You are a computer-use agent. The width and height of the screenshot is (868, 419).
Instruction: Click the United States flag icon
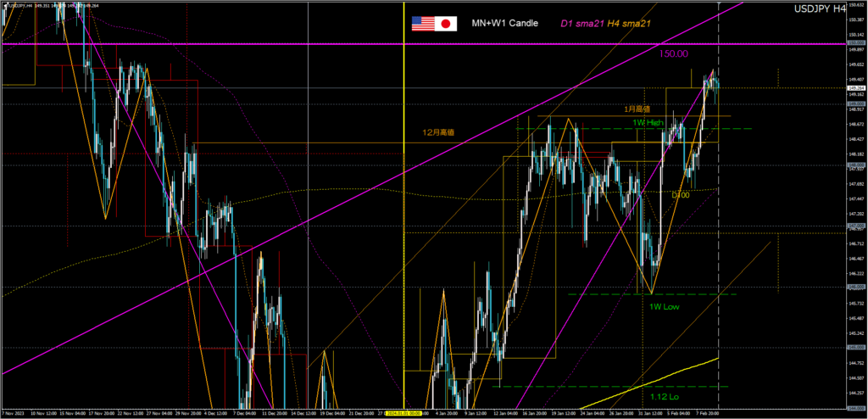[x=422, y=24]
